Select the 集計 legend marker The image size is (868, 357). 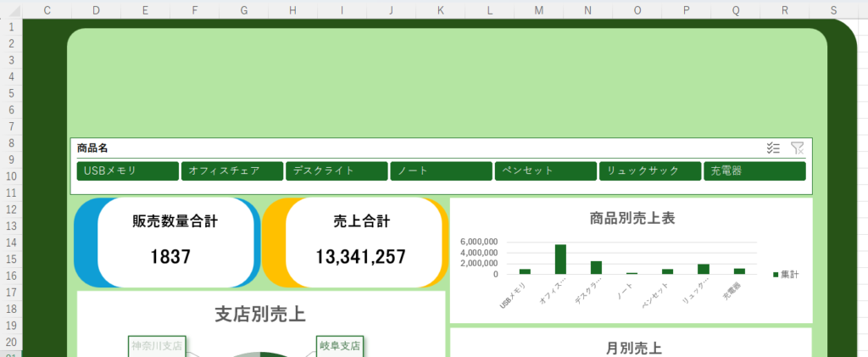[776, 275]
